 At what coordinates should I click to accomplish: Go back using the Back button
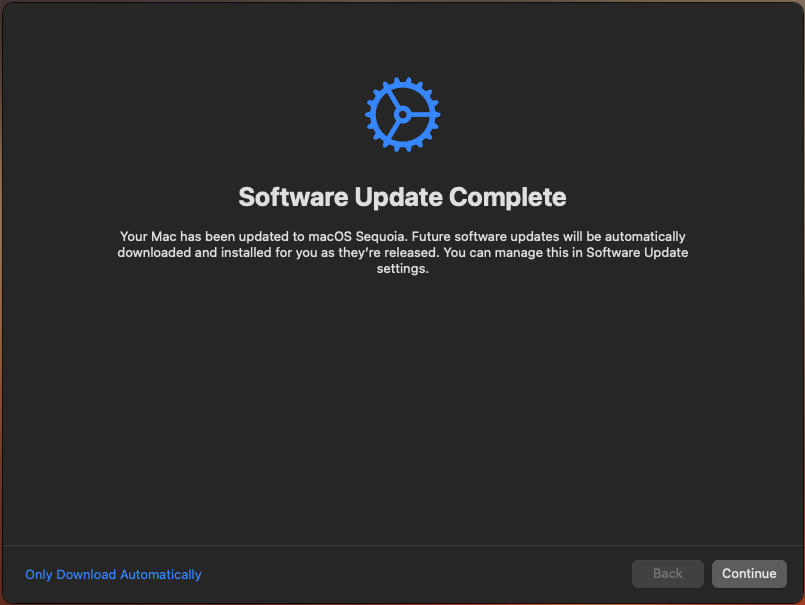tap(667, 574)
